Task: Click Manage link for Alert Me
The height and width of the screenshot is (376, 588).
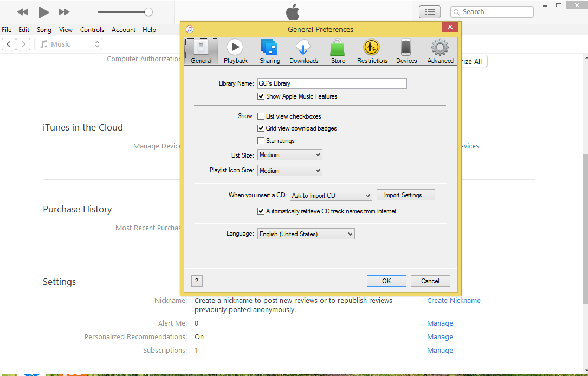Action: click(440, 323)
